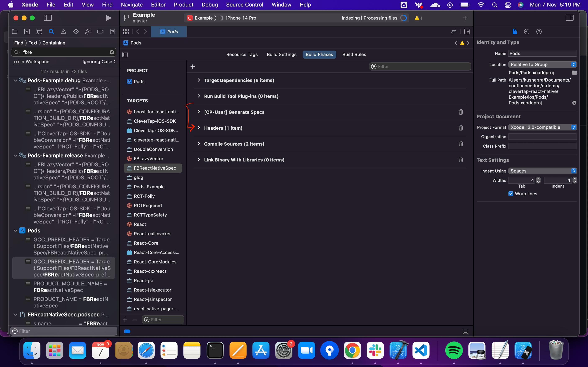
Task: Clear the fbre search field
Action: tap(112, 52)
